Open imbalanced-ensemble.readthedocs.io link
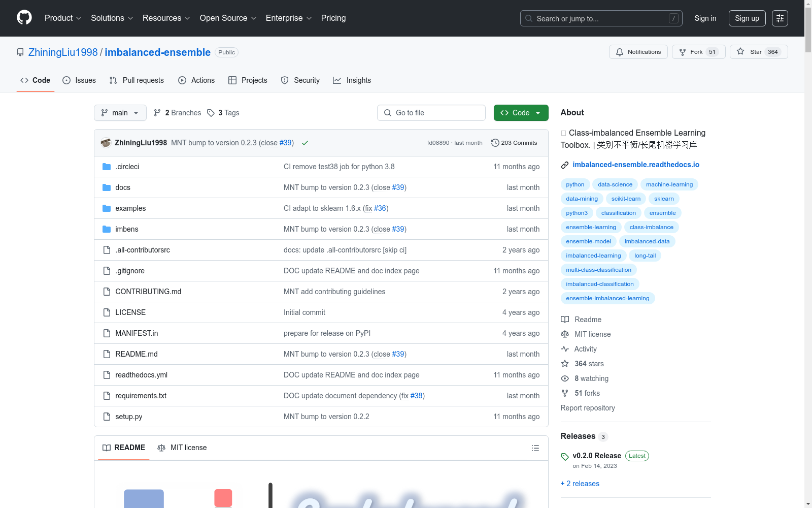 click(636, 165)
